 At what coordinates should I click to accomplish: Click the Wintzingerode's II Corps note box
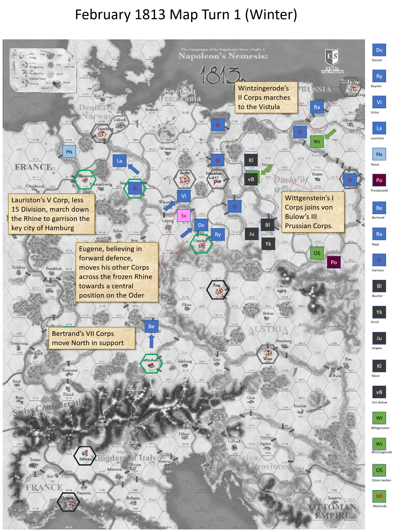(266, 98)
